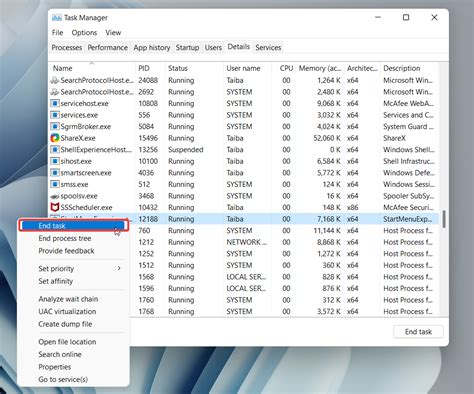Choose End task in the context menu
The height and width of the screenshot is (394, 474).
point(73,226)
